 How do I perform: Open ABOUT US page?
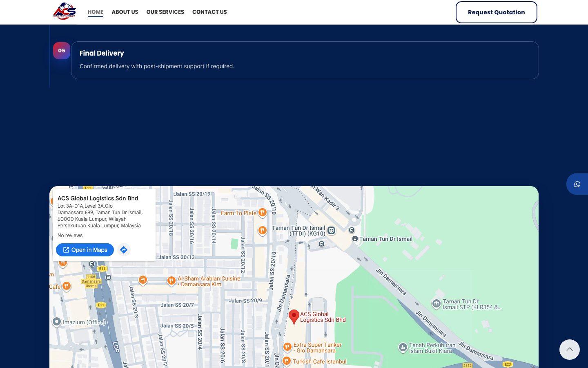click(125, 12)
